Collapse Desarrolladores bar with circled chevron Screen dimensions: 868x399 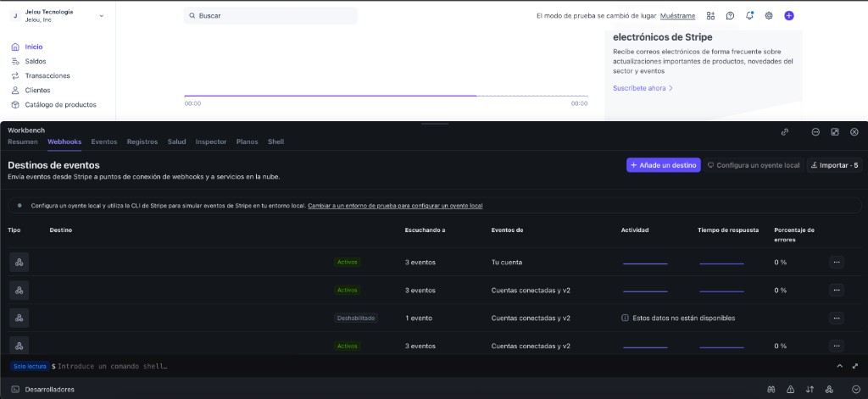pos(856,390)
